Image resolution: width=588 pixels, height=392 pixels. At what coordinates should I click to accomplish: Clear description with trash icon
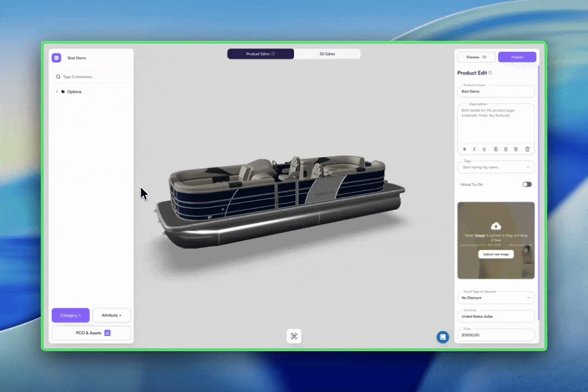point(527,149)
